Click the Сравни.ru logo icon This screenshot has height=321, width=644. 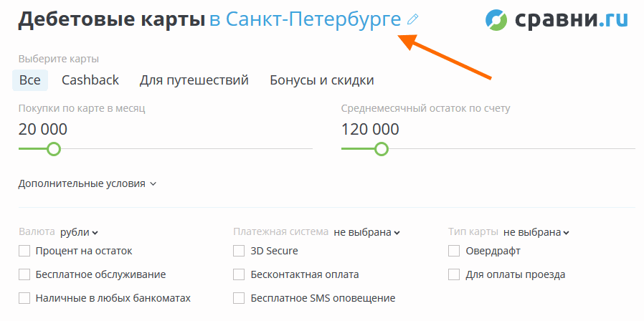click(x=496, y=21)
